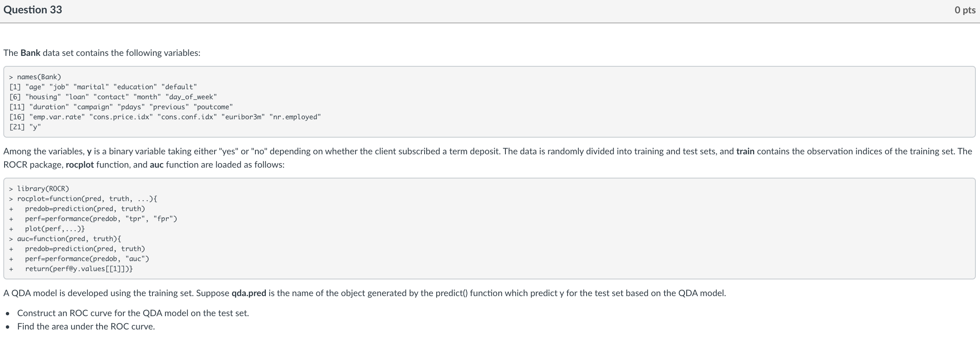The image size is (980, 342).
Task: Click the "education" variable name in the output
Action: 135,87
